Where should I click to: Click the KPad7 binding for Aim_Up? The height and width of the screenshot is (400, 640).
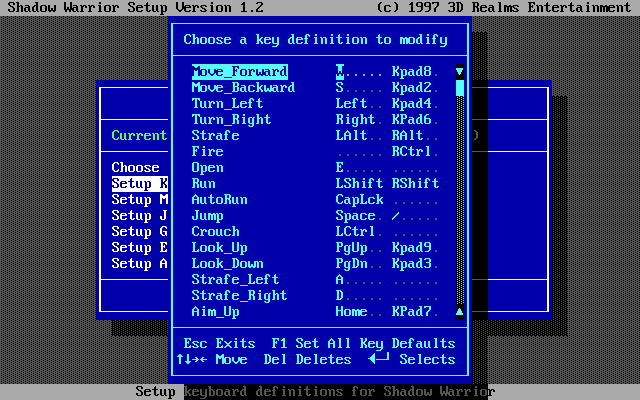[411, 311]
